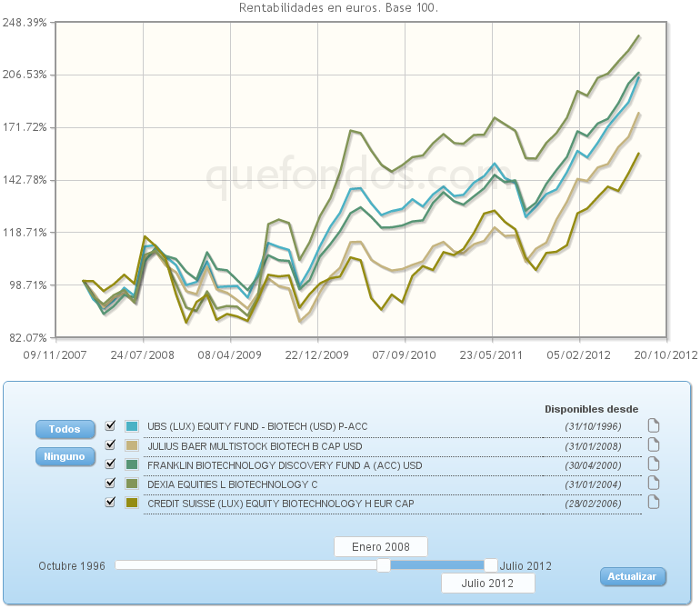This screenshot has height=608, width=700.
Task: Click the 07/09/2010 x-axis label
Action: (x=404, y=355)
